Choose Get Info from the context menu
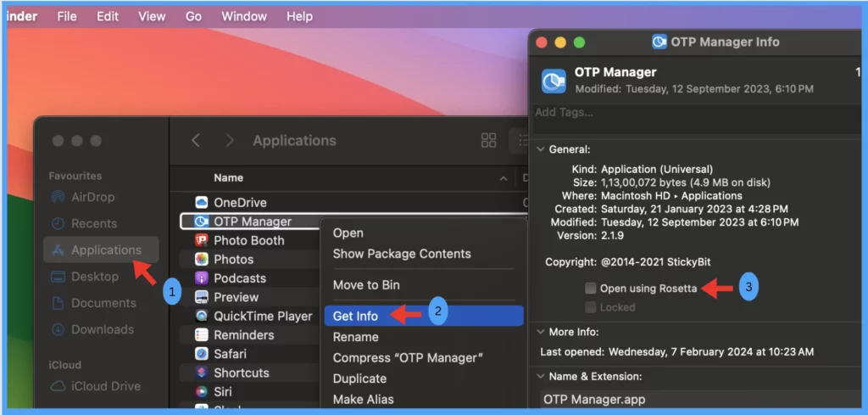This screenshot has width=868, height=415. click(x=424, y=316)
